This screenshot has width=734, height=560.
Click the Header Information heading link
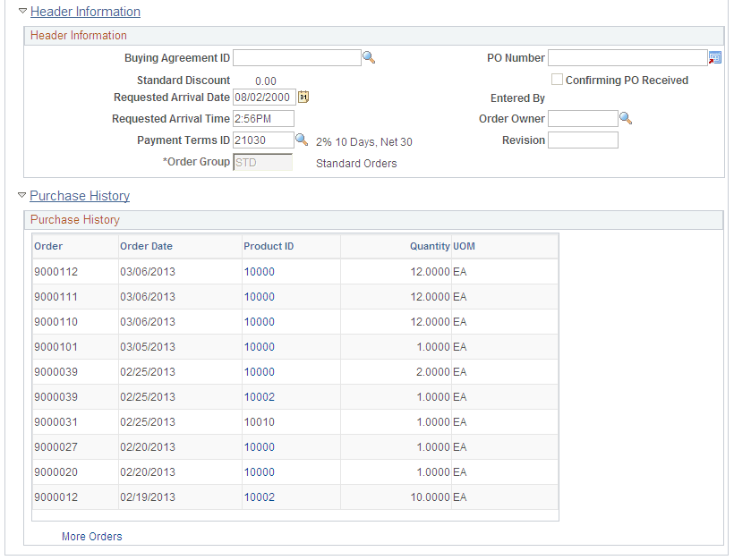click(x=85, y=11)
